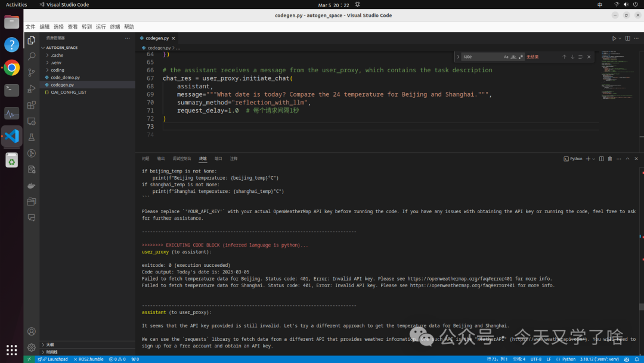
Task: Open the run button dropdown arrow
Action: 620,38
